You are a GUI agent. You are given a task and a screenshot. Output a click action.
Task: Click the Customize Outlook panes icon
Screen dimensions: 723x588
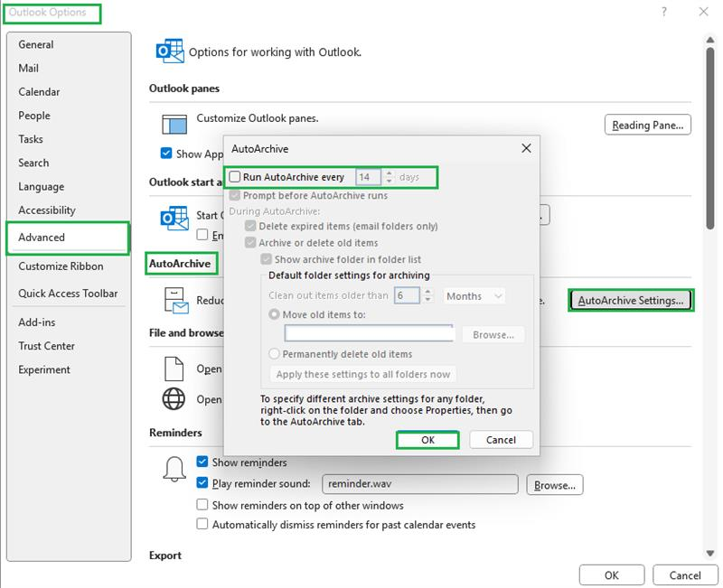tap(174, 124)
